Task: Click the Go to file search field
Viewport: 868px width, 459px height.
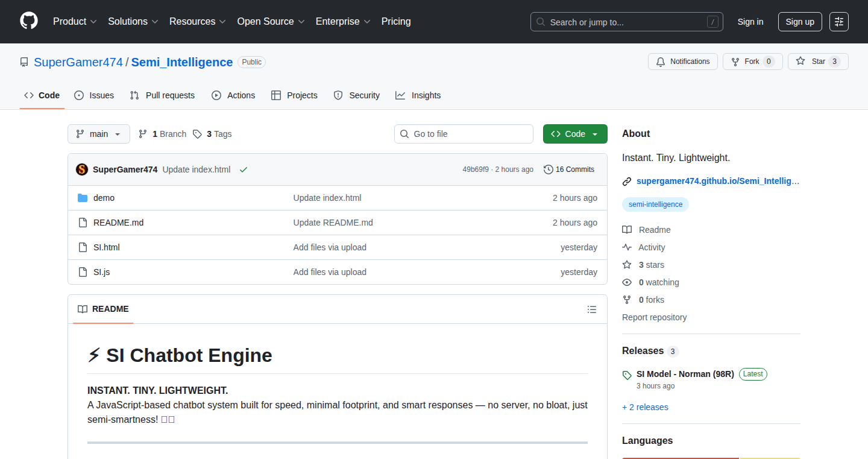Action: 464,134
